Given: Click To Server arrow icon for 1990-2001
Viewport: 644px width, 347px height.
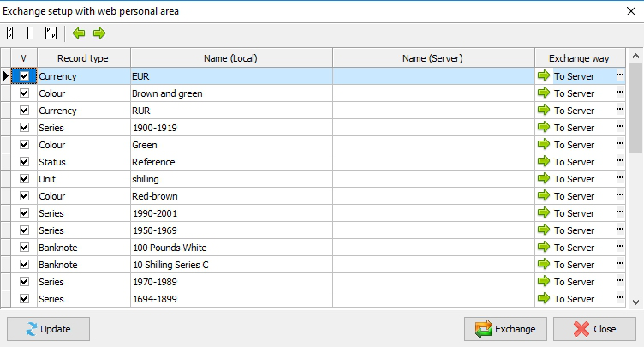Looking at the screenshot, I should tap(544, 213).
